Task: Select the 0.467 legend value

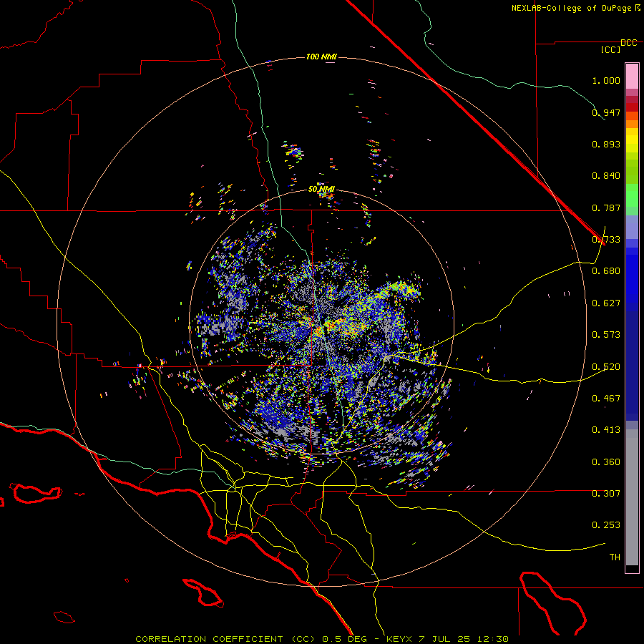Action: coord(606,399)
